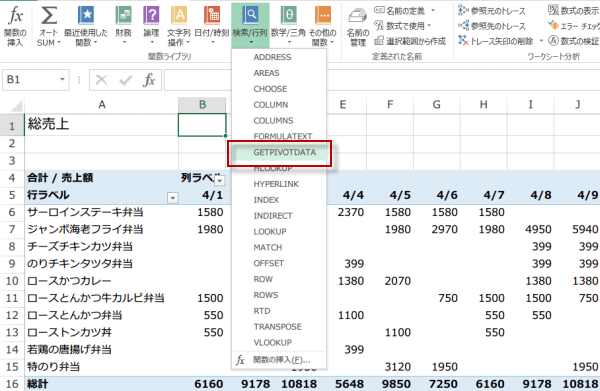Open the 日付/時刻 functions icon
The height and width of the screenshot is (391, 600).
point(212,15)
